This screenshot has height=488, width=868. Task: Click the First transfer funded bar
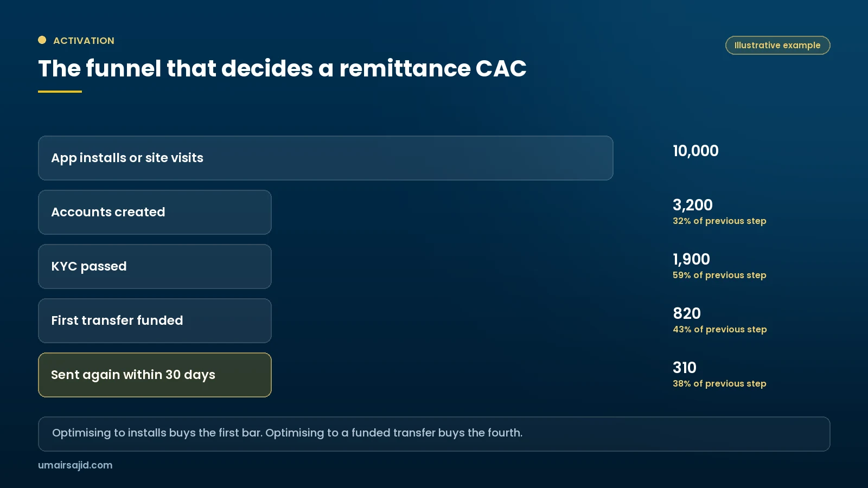pos(155,320)
